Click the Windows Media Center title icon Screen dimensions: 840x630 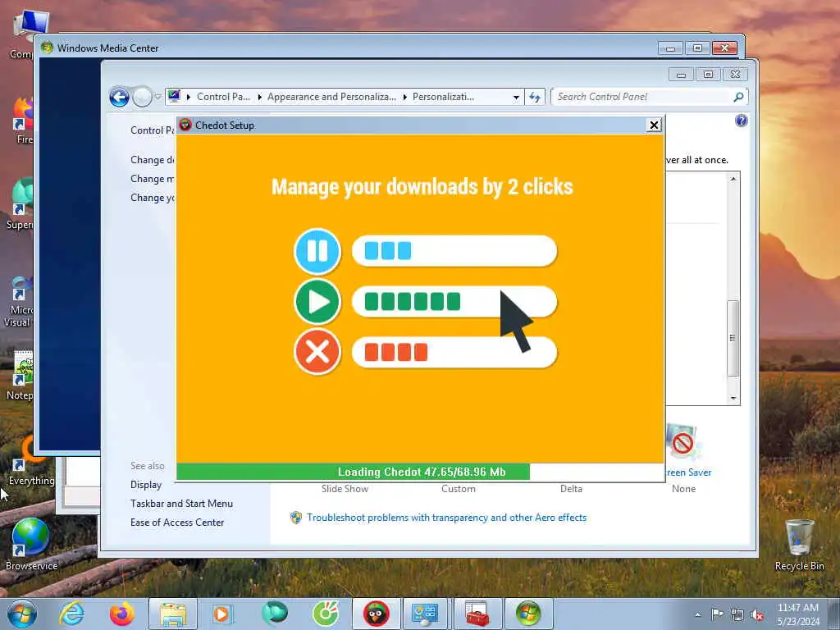point(47,48)
